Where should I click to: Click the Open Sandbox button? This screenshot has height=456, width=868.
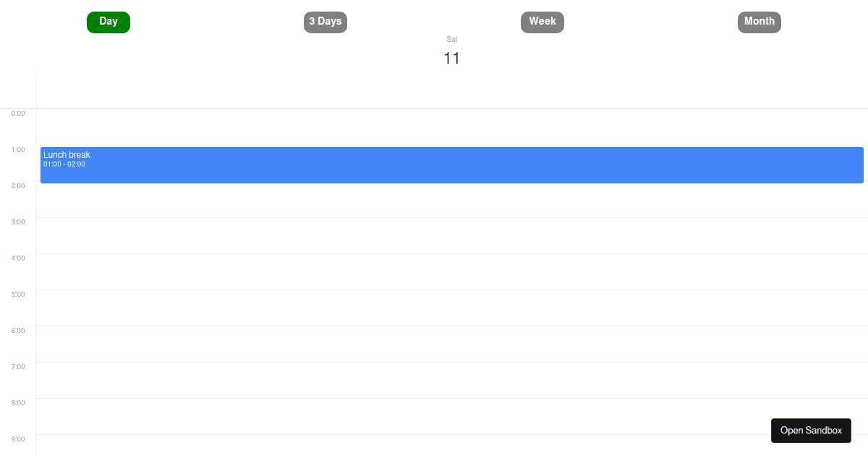(811, 431)
